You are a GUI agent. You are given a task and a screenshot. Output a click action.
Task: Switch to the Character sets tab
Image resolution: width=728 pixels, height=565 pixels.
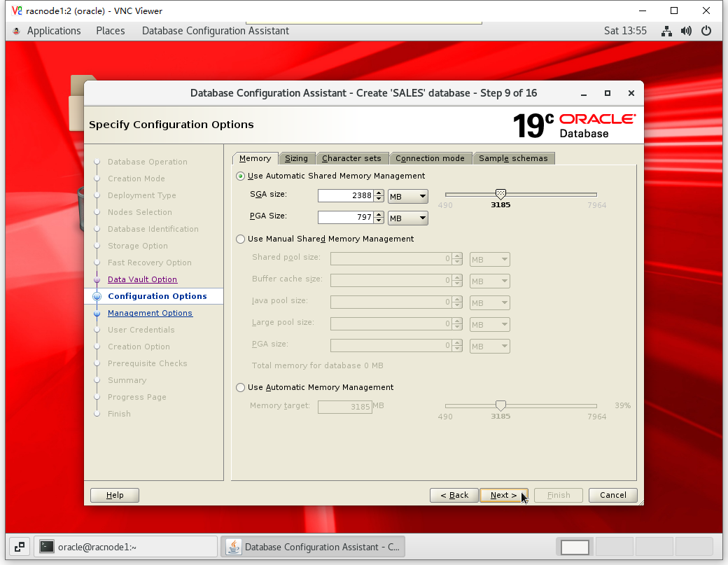pyautogui.click(x=351, y=158)
